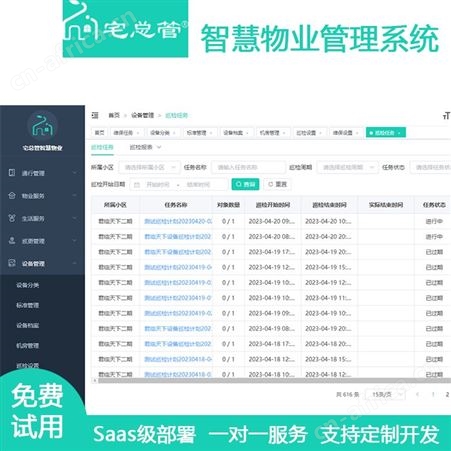Click the 通行管理 door icon in sidebar
The width and height of the screenshot is (451, 451).
(x=12, y=173)
